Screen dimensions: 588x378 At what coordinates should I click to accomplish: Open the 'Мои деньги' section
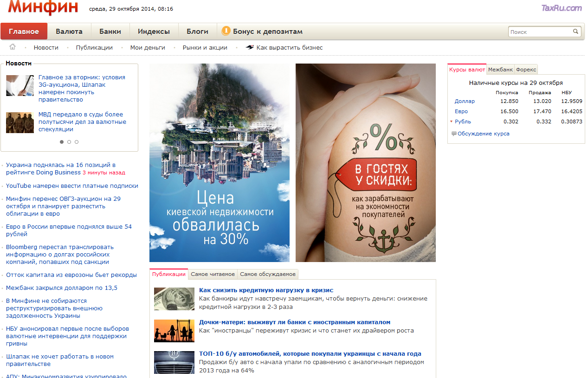148,47
